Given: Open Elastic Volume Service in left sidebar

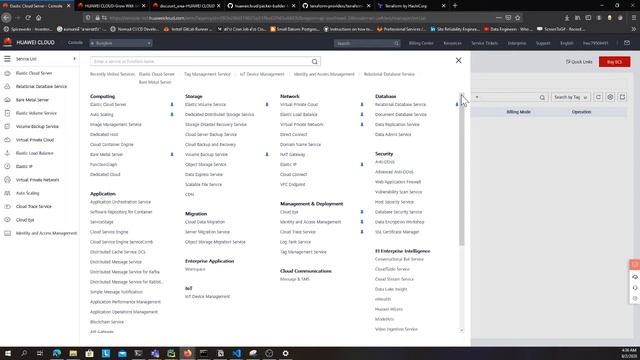Looking at the screenshot, I should (x=36, y=113).
